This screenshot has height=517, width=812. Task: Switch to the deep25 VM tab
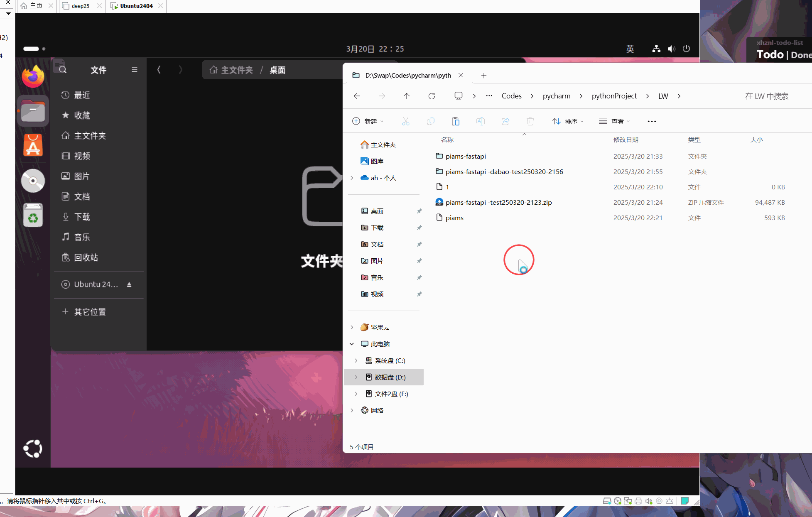coord(80,6)
